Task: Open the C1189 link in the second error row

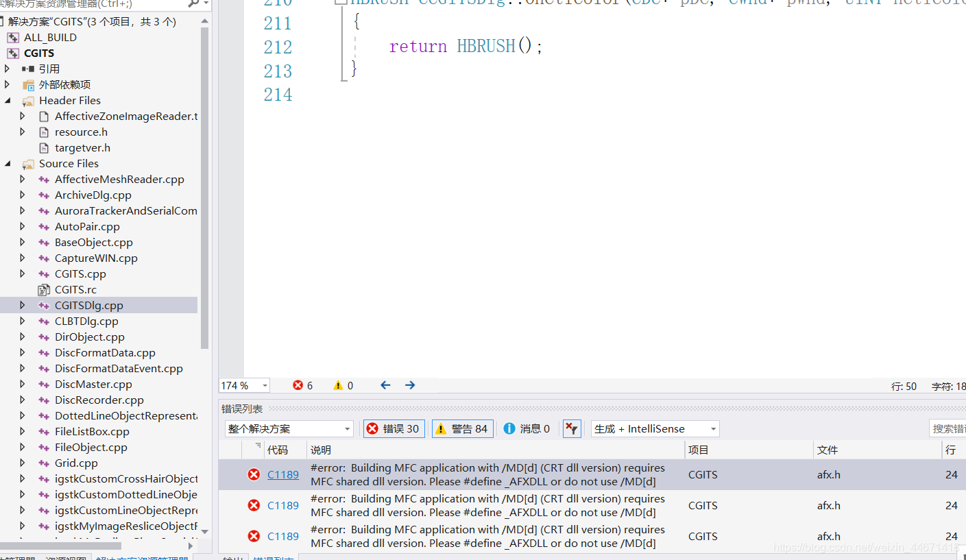Action: [283, 505]
